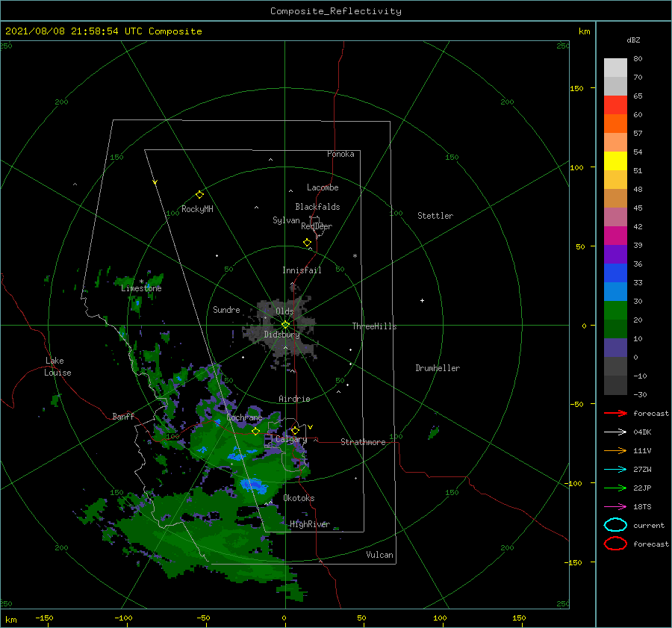Click the yellow v marker northeast of Calgary
Viewport: 672px width, 628px height.
311,427
